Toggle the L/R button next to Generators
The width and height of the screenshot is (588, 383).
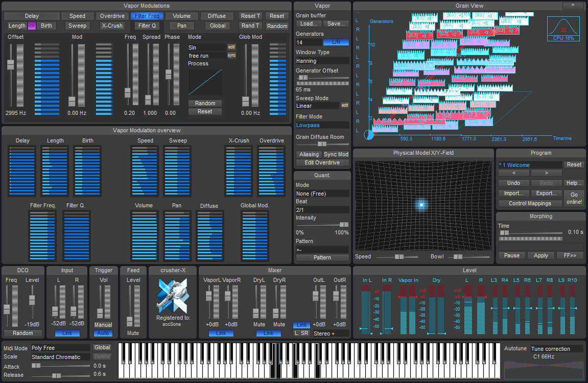point(336,42)
